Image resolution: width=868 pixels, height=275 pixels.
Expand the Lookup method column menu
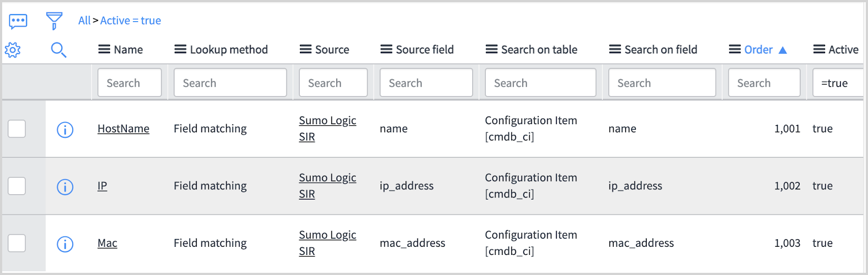click(180, 49)
